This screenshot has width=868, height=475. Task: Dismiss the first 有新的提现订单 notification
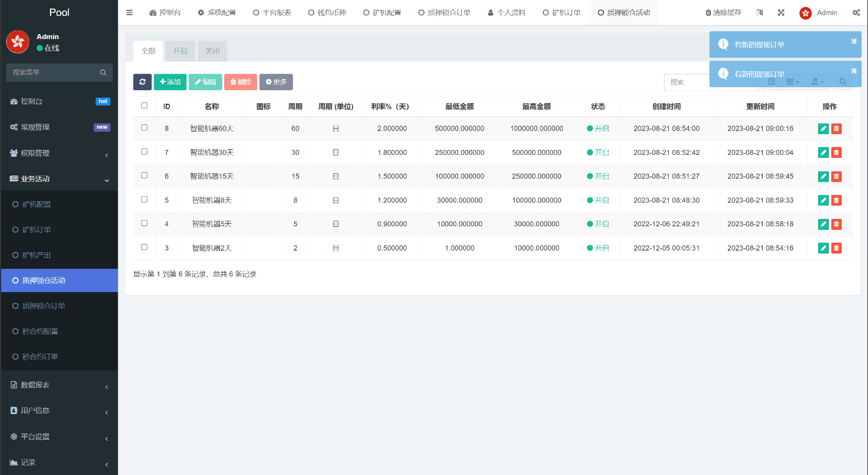[x=853, y=41]
